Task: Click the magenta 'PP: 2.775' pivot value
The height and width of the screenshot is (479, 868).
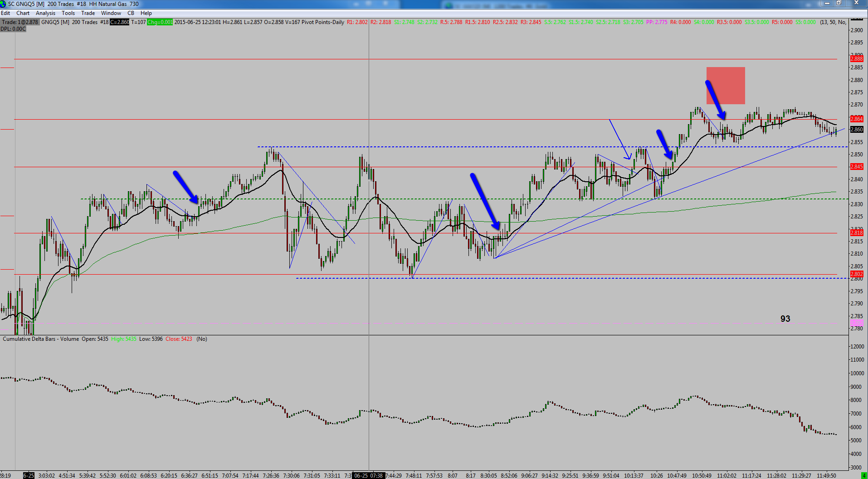Action: [x=657, y=22]
